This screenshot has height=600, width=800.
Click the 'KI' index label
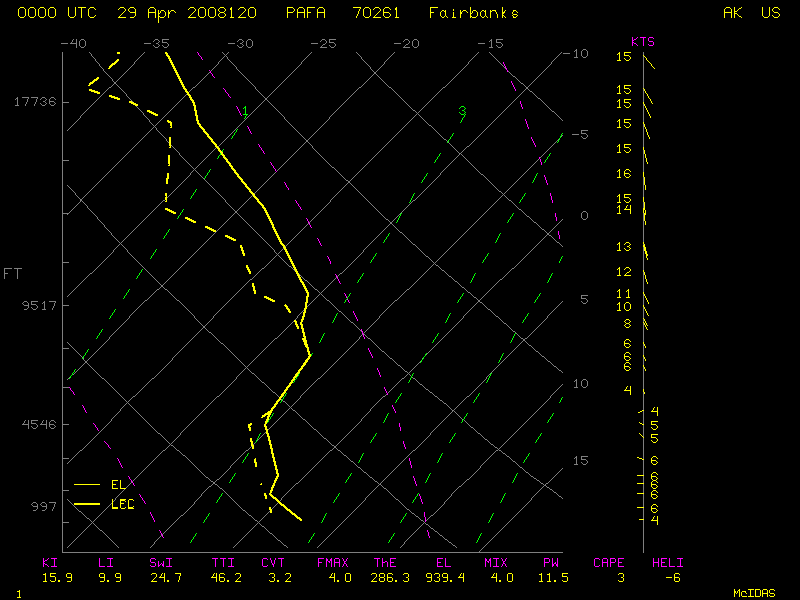(50, 563)
